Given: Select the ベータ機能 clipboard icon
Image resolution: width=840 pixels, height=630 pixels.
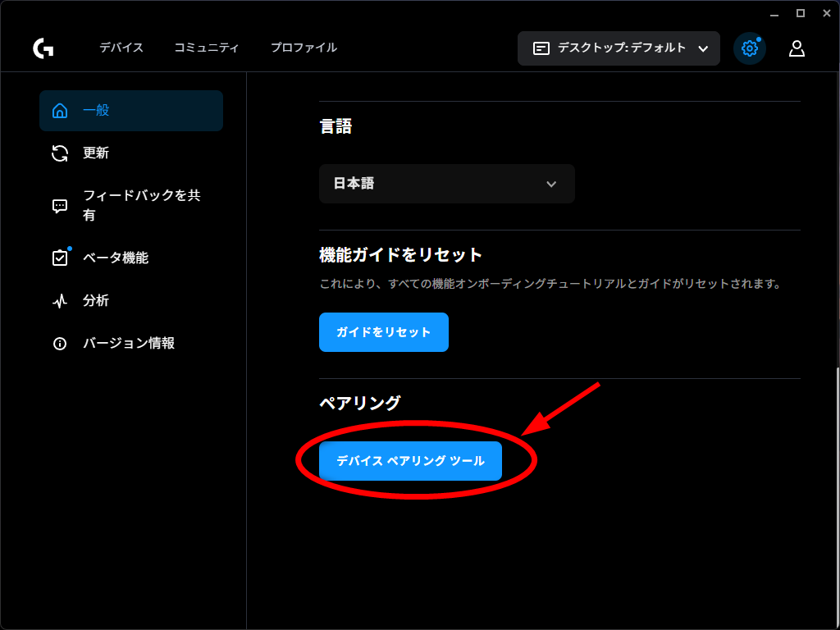Looking at the screenshot, I should point(60,258).
